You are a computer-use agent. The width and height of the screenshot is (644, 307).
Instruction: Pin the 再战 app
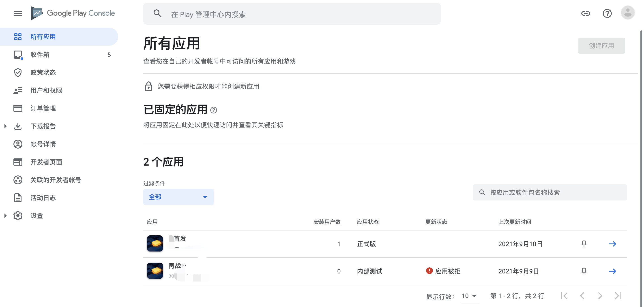(x=584, y=271)
